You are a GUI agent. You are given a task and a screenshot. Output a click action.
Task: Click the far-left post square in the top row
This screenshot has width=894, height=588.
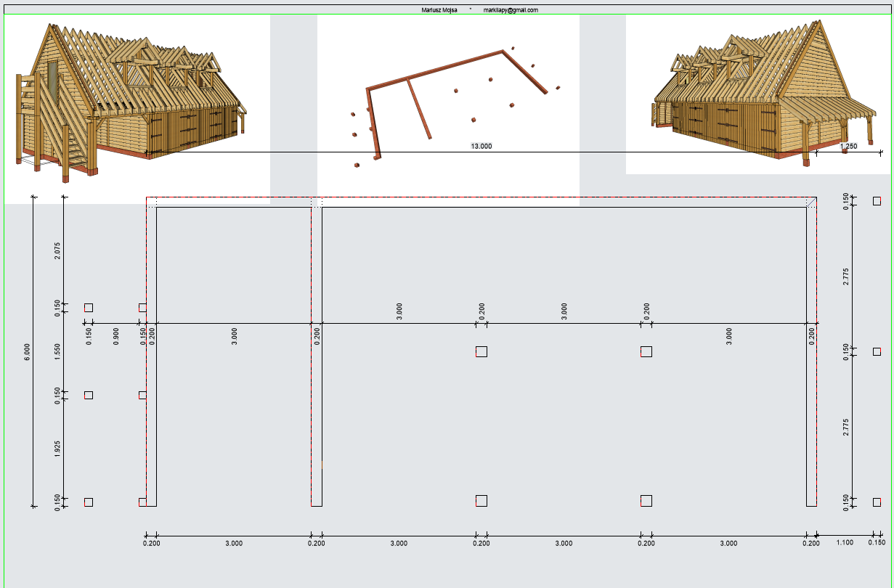pos(89,308)
